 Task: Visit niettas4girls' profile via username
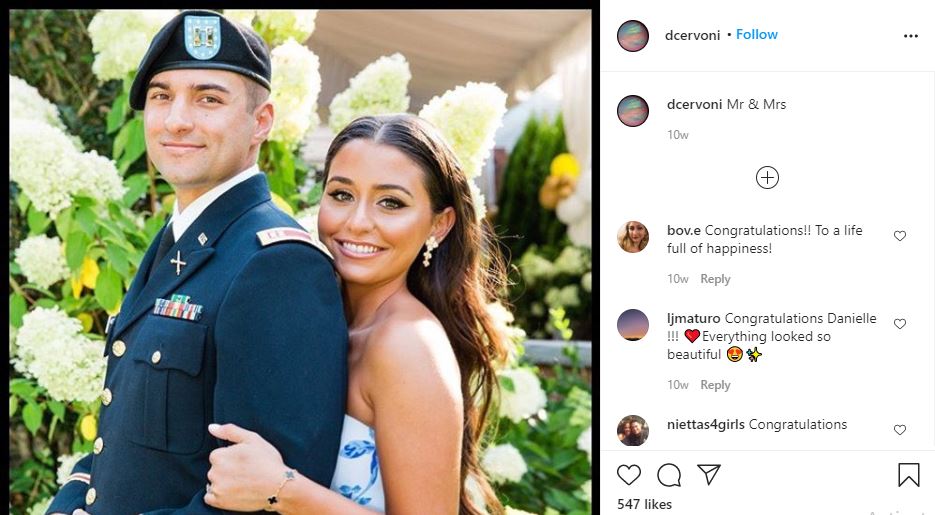(x=706, y=424)
